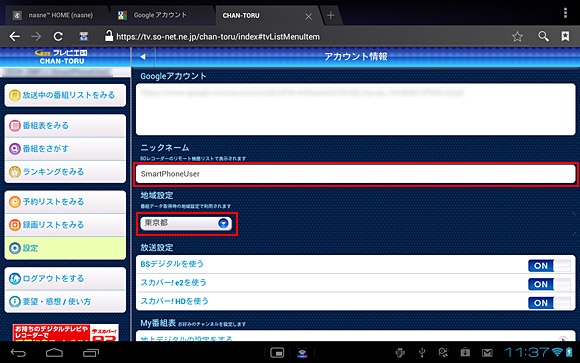Screen dimensions: 580x363
Task: Open 番組表をみる menu item
Action: tap(65, 126)
